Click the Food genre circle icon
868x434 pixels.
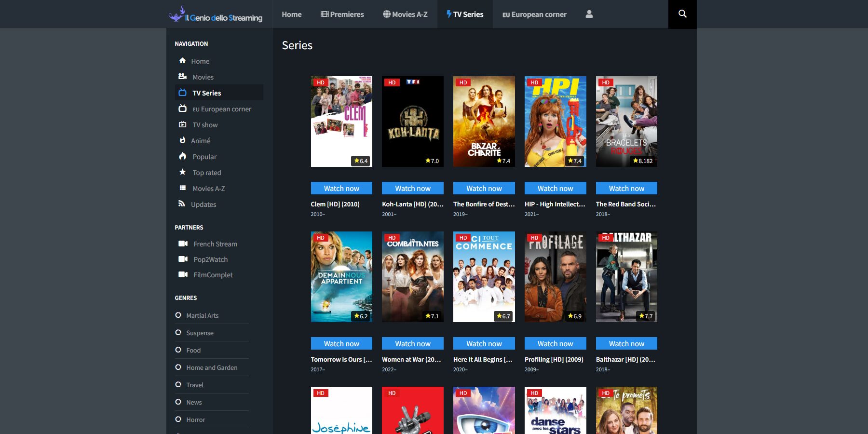click(x=178, y=350)
